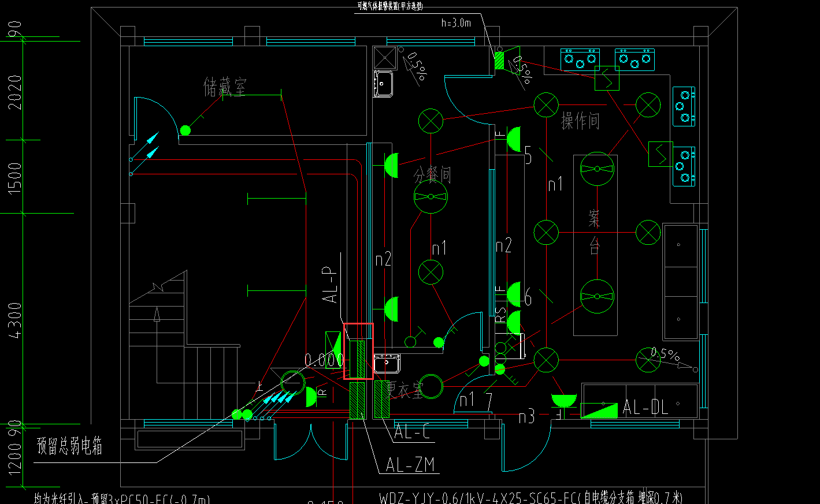Select the AL-DL panel label
The height and width of the screenshot is (504, 820).
[x=645, y=408]
